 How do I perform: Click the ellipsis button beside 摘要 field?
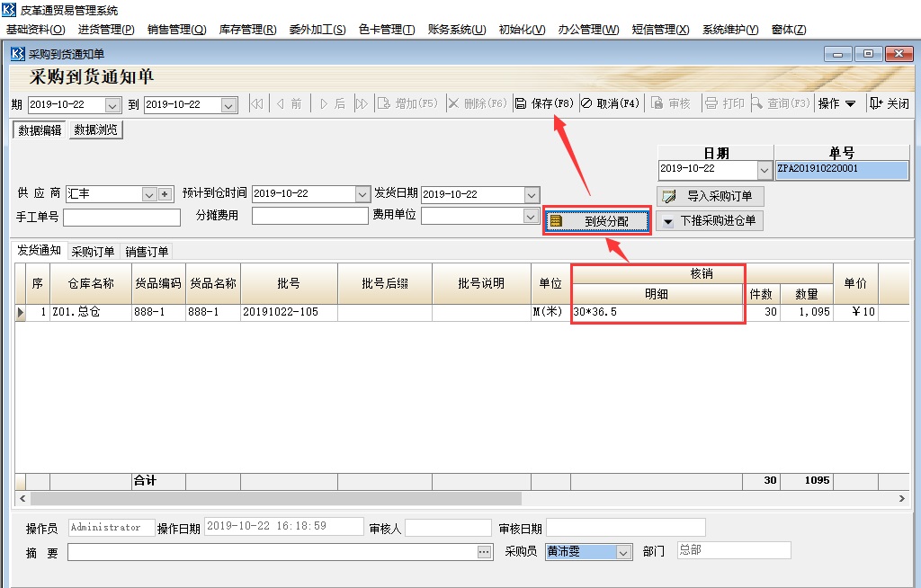coord(485,552)
